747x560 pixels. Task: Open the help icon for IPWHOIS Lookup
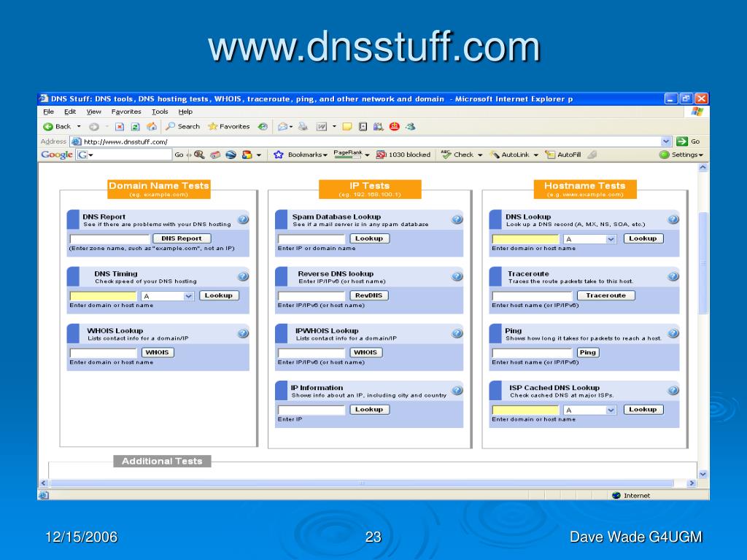point(457,333)
